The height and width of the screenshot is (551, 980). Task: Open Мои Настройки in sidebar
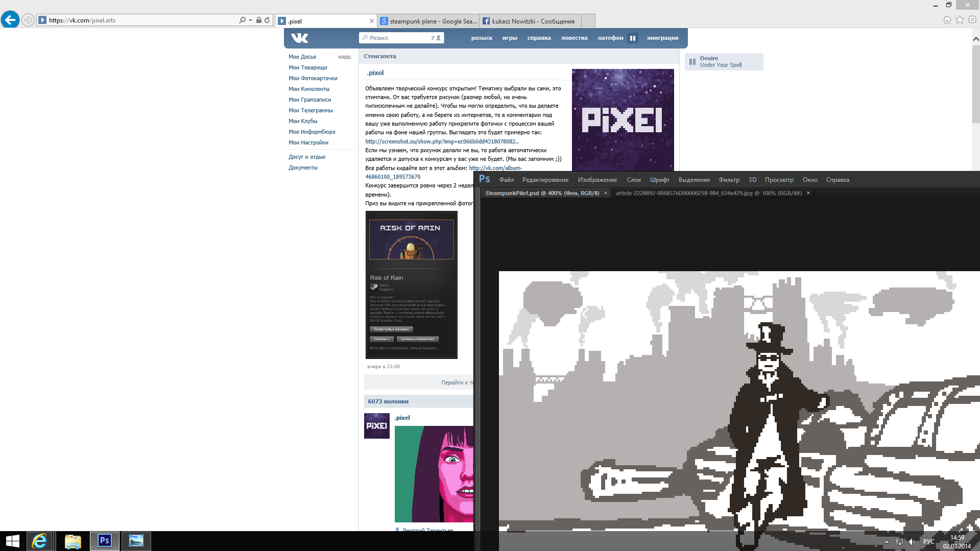[308, 142]
